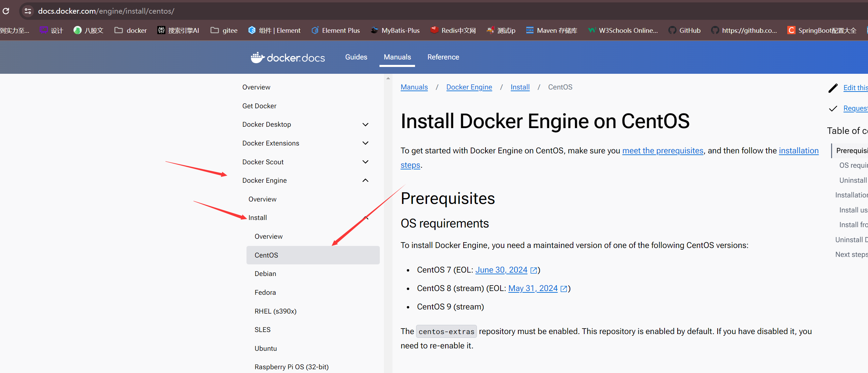Expand the Docker Extensions section

coord(365,143)
